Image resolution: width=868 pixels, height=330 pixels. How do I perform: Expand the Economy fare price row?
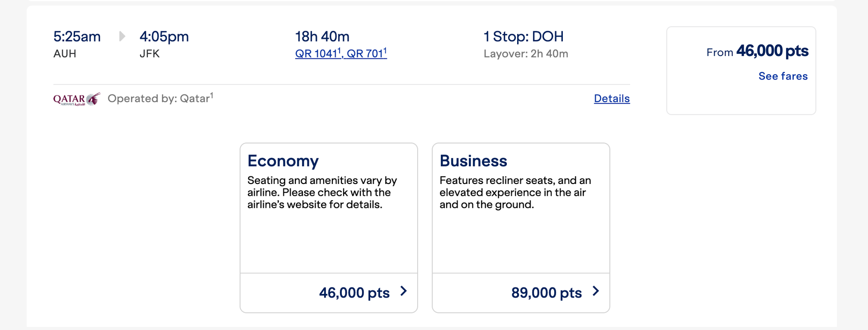pyautogui.click(x=354, y=292)
